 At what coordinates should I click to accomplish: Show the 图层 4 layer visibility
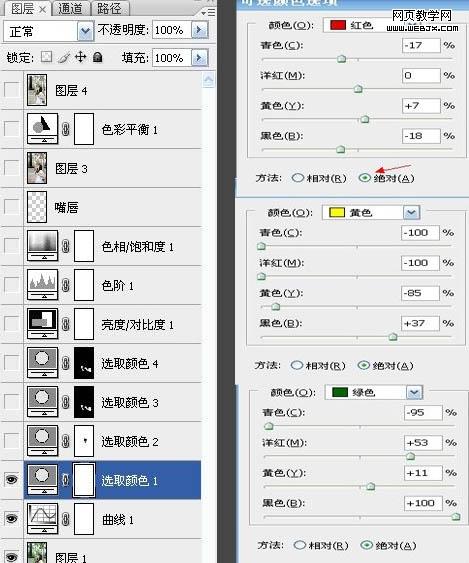click(11, 89)
